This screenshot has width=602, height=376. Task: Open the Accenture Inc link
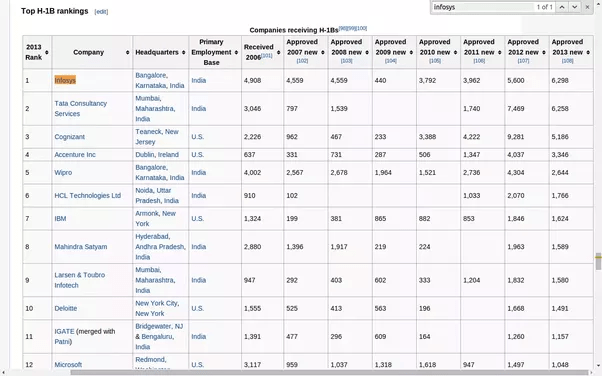click(75, 155)
